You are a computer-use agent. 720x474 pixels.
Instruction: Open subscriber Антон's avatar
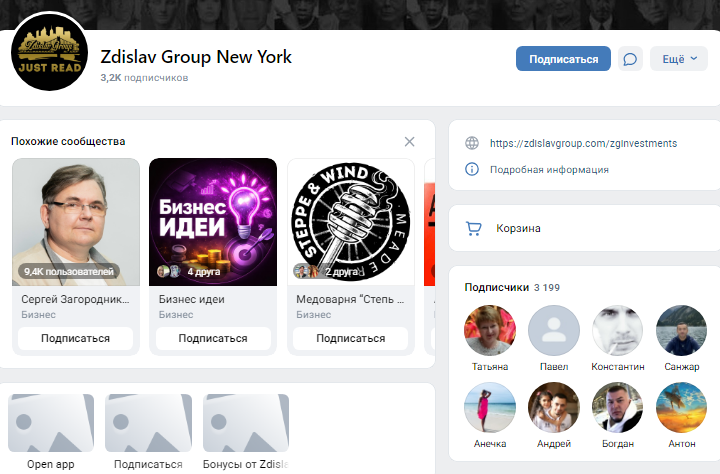point(681,407)
